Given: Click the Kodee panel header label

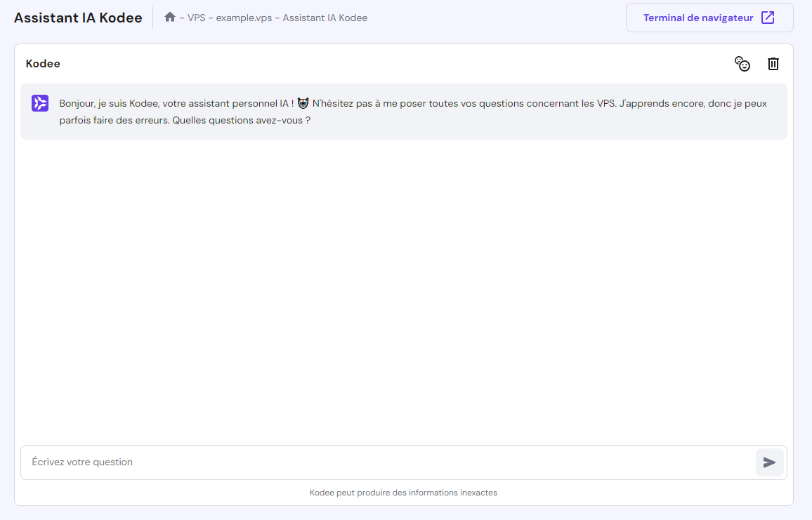Looking at the screenshot, I should tap(43, 63).
